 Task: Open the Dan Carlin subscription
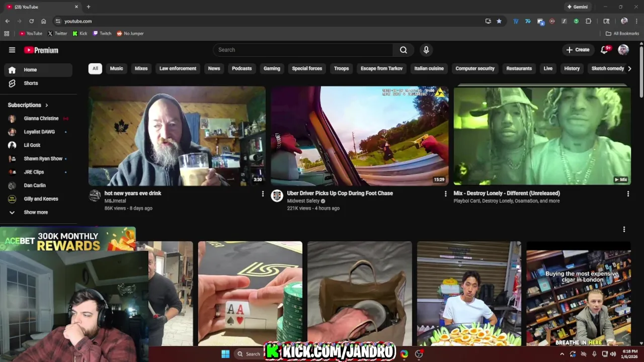pyautogui.click(x=38, y=186)
